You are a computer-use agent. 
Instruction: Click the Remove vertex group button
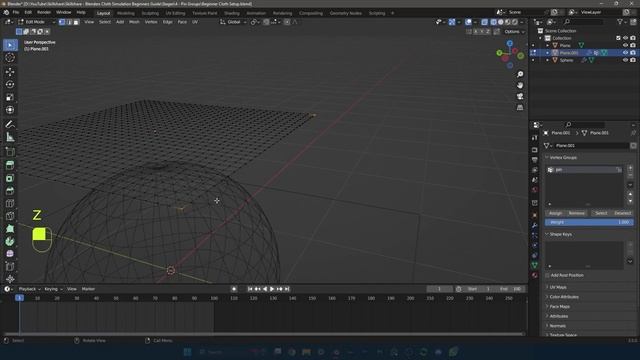pyautogui.click(x=576, y=213)
